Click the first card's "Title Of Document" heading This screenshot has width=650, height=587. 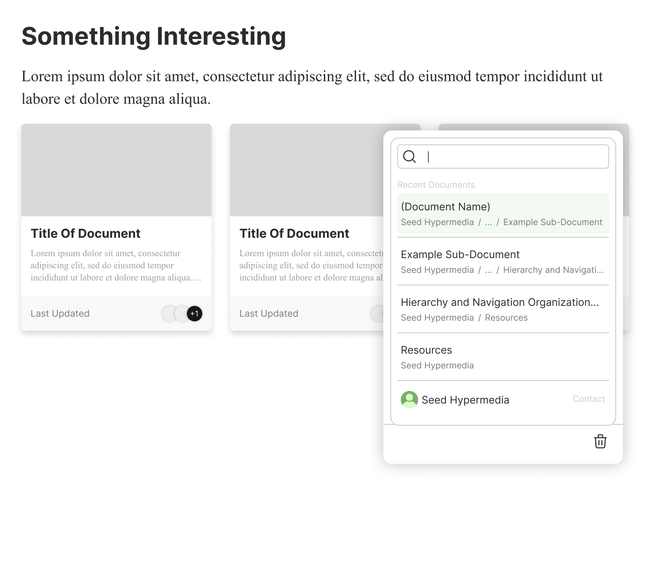click(85, 234)
